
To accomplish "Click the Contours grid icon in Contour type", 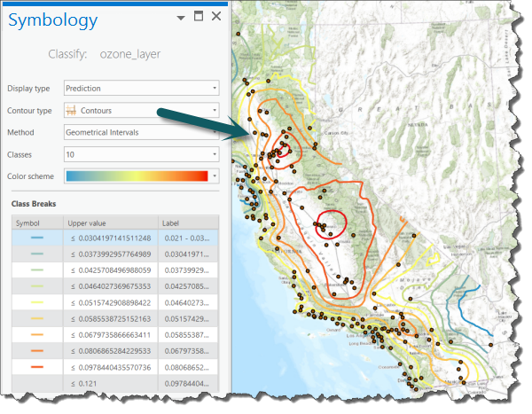I will tap(71, 110).
